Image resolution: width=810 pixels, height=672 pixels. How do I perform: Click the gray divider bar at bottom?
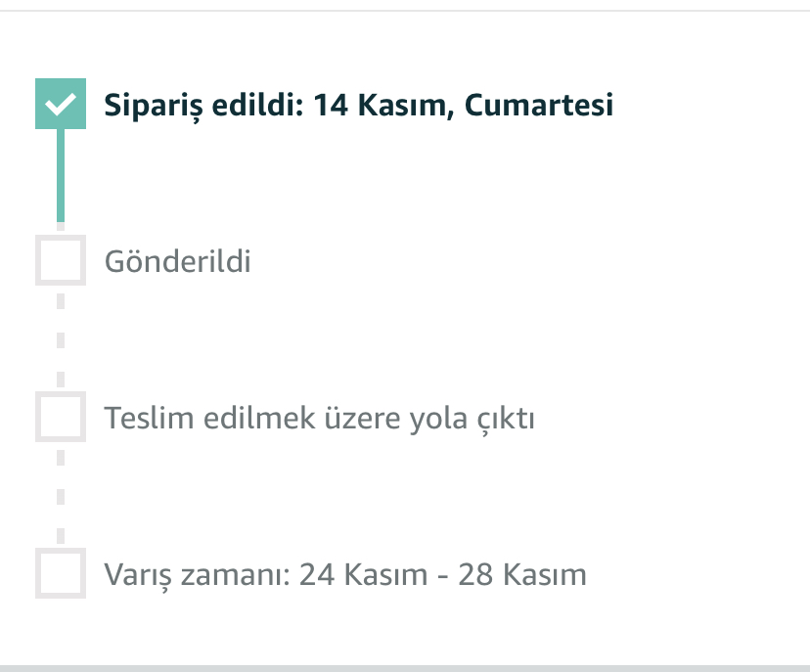point(405,668)
